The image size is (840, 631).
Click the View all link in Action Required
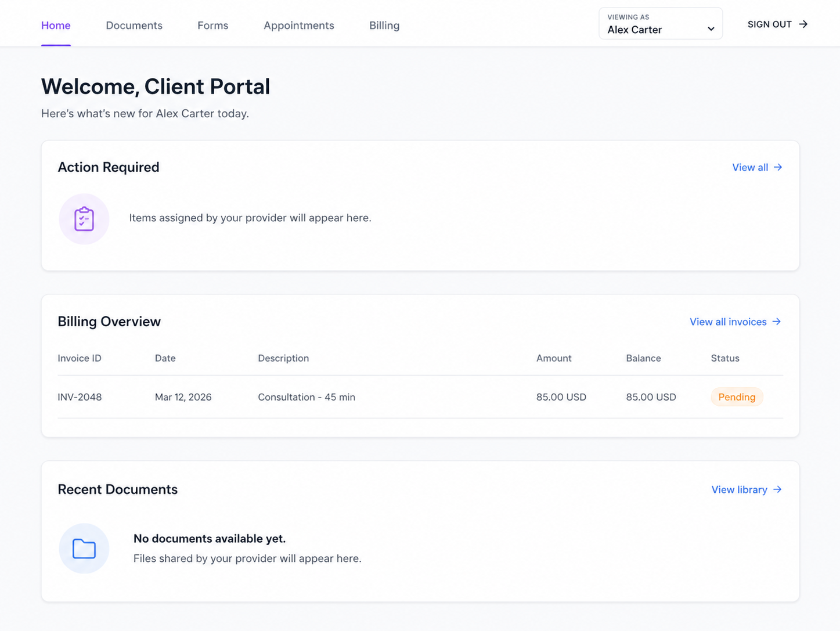750,167
